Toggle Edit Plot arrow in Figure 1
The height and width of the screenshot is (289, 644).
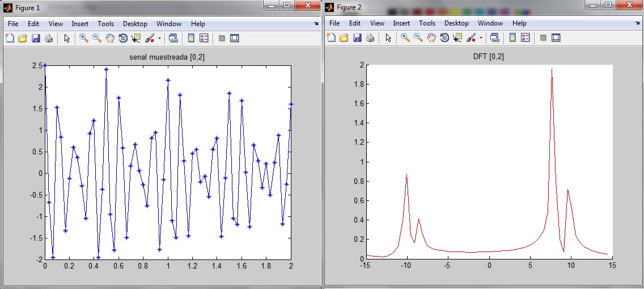pos(66,38)
